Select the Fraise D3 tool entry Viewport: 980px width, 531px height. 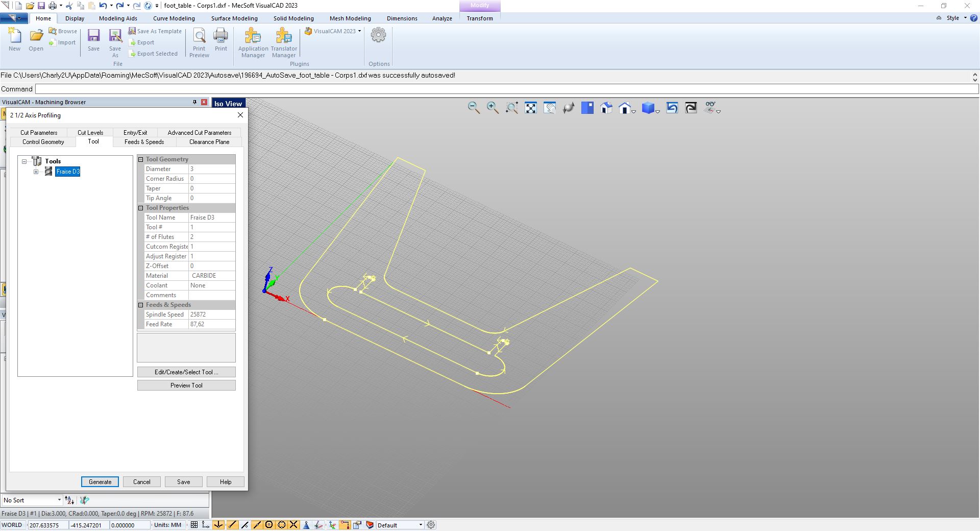(x=68, y=172)
